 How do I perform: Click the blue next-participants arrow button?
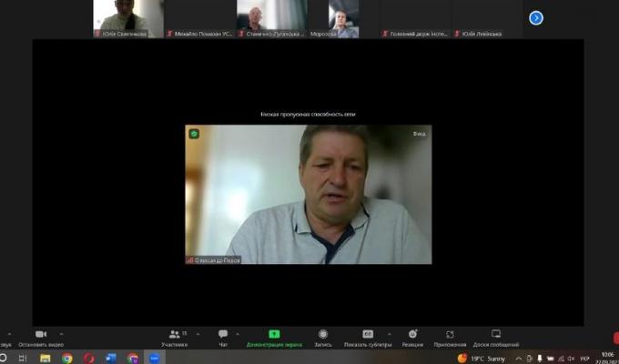(535, 18)
